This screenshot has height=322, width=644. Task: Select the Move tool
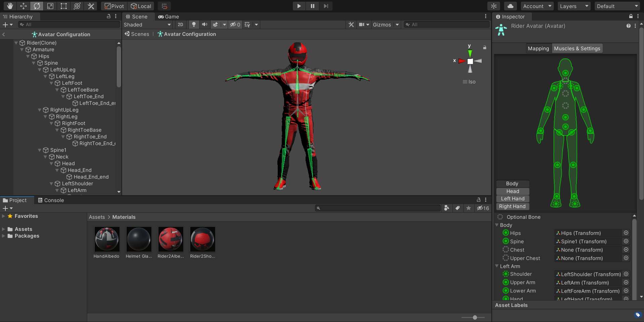(x=23, y=6)
